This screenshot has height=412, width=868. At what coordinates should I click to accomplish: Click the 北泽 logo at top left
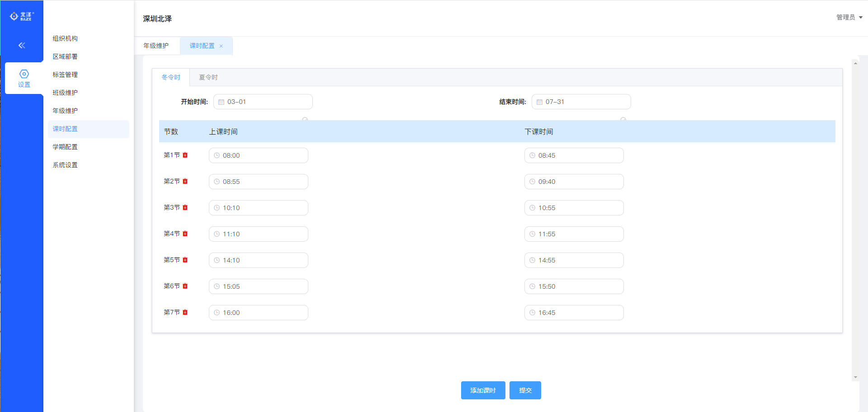click(22, 16)
